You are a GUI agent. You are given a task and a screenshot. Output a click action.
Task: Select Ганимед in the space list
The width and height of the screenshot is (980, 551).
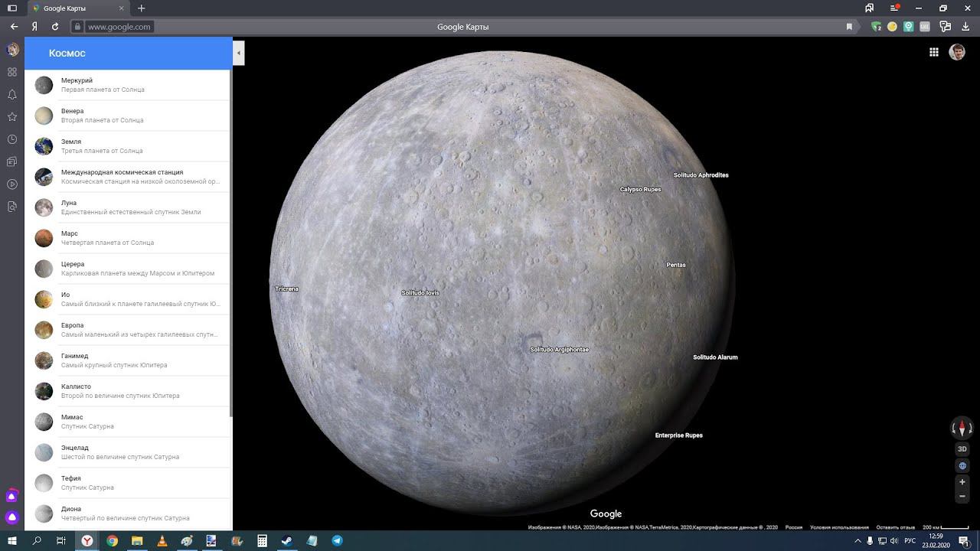coord(127,360)
